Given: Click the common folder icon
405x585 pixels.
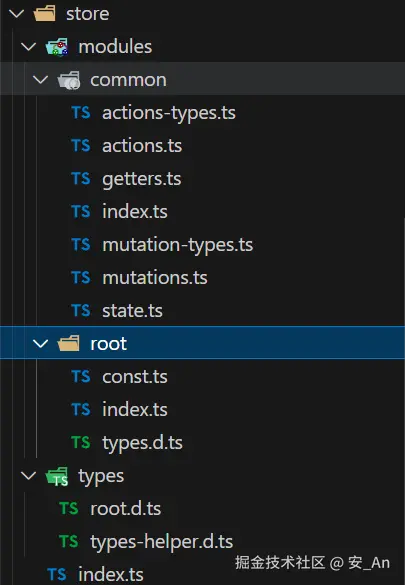Looking at the screenshot, I should [x=69, y=80].
